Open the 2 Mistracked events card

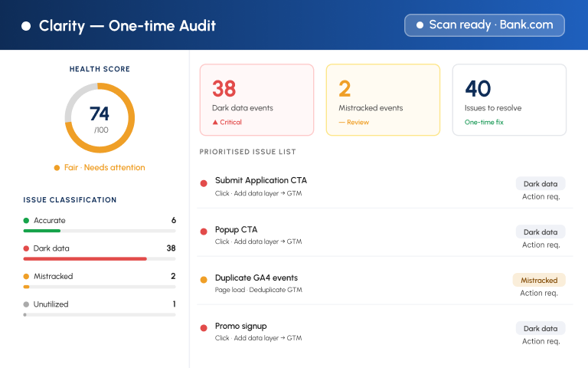(383, 100)
